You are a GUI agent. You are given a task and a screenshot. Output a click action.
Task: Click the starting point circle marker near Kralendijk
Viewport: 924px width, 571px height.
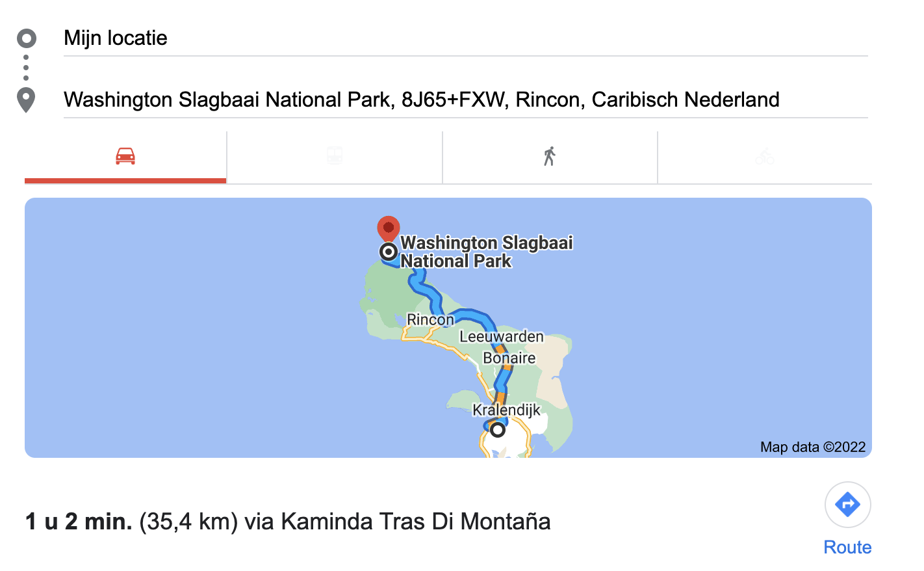(498, 430)
